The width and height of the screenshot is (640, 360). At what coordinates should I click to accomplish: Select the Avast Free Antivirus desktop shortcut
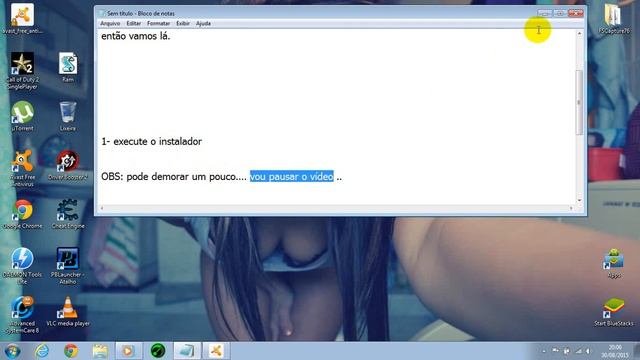(x=22, y=168)
